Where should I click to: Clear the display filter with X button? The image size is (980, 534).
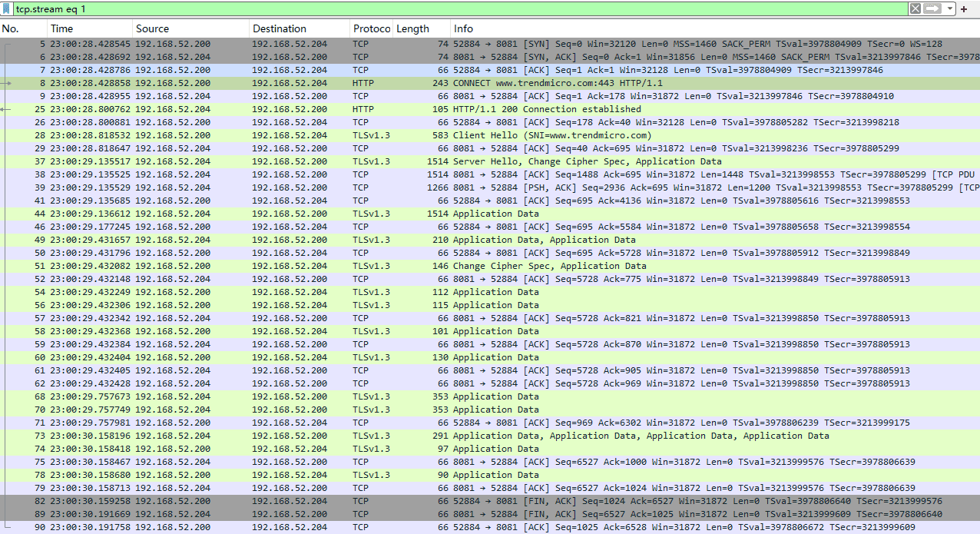click(915, 9)
